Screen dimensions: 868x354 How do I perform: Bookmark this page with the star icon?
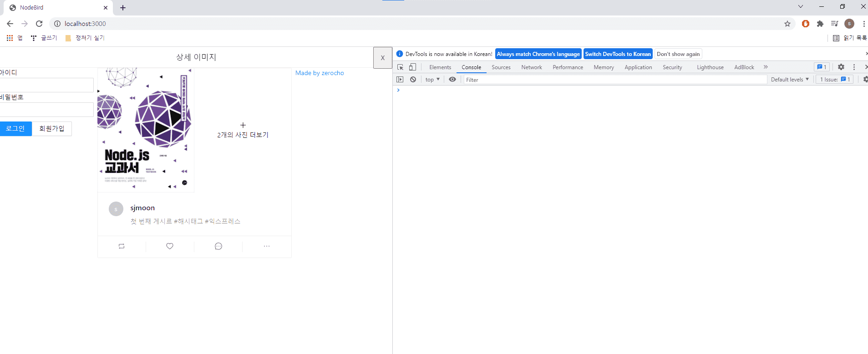(787, 24)
